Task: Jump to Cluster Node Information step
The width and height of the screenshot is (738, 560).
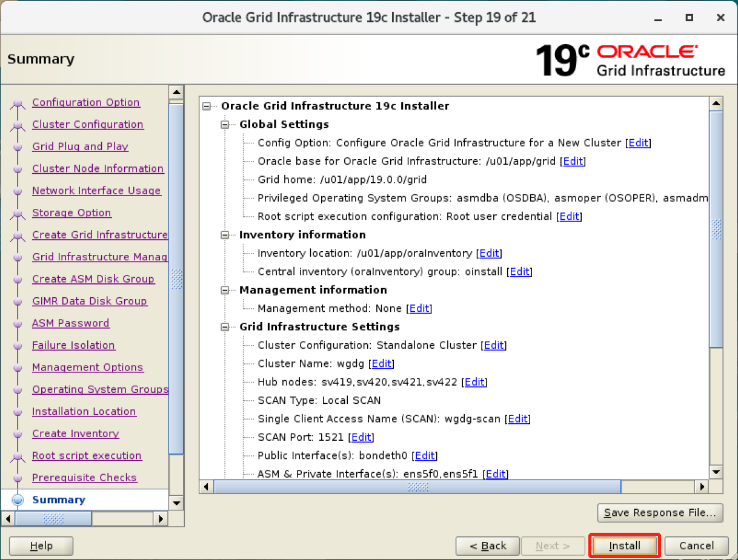Action: coord(98,168)
